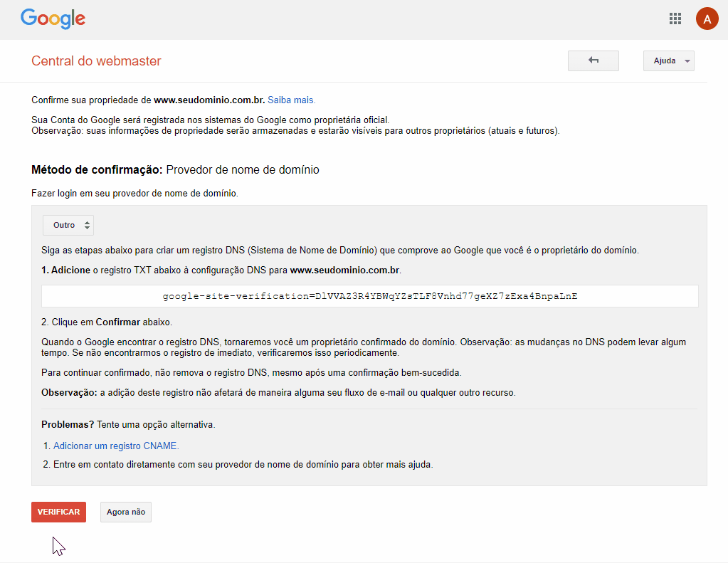Follow the Saiba mais link
This screenshot has height=563, width=728.
click(x=292, y=100)
